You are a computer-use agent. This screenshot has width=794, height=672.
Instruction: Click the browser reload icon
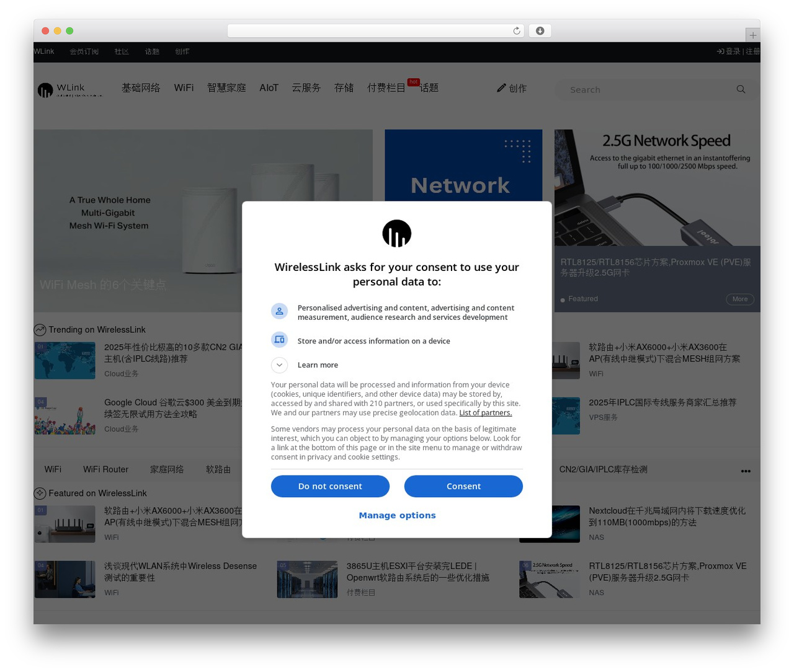[517, 31]
